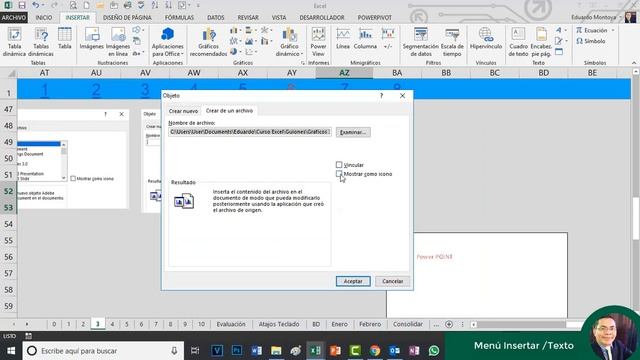Open Imágenes en línea
Viewport: 640px width, 360px height.
pos(118,42)
